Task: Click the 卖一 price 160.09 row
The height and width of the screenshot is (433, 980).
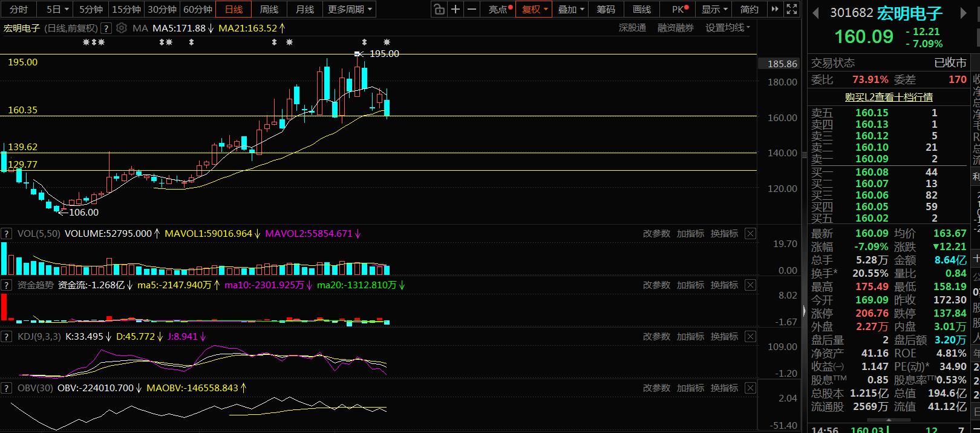Action: coord(889,159)
